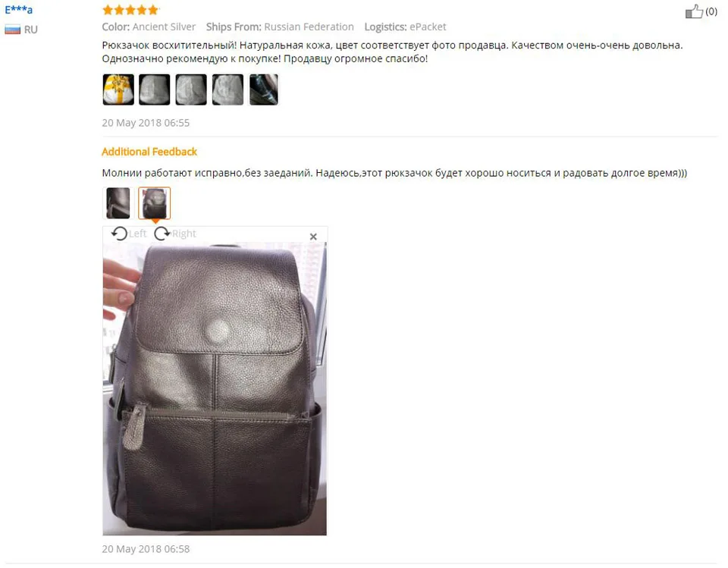Screen dimensions: 728x568
Task: Close the enlarged photo viewer
Action: [313, 237]
